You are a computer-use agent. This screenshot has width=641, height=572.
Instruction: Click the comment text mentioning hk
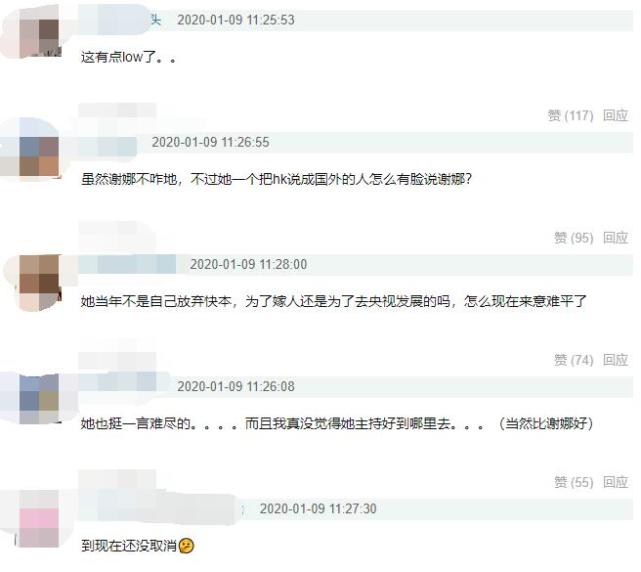tap(276, 179)
